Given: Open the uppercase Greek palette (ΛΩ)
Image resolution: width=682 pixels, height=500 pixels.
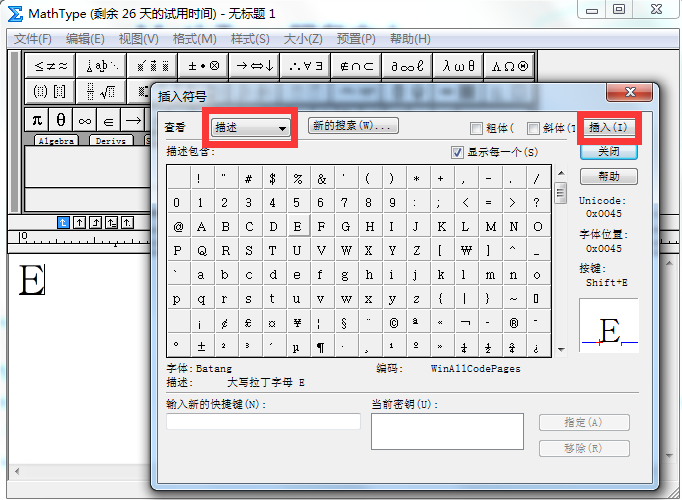Looking at the screenshot, I should (x=509, y=66).
